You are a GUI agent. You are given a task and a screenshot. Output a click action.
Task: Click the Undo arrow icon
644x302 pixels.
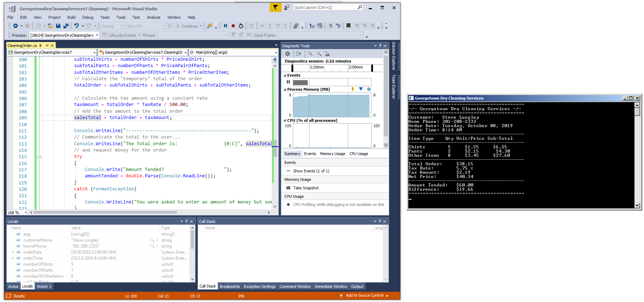coord(77,26)
